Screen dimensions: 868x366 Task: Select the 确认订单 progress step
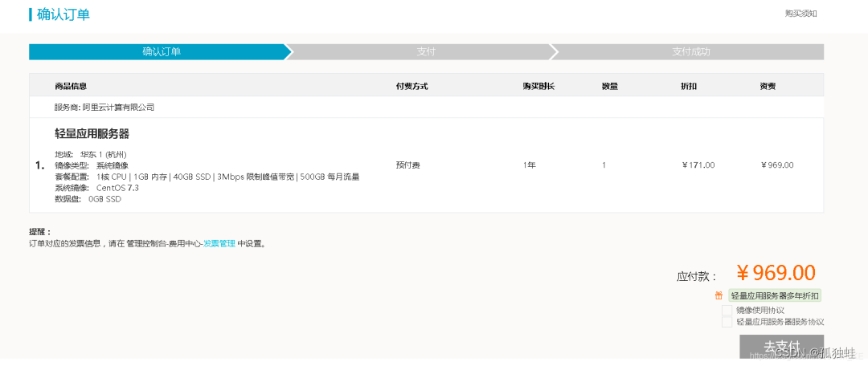[161, 52]
